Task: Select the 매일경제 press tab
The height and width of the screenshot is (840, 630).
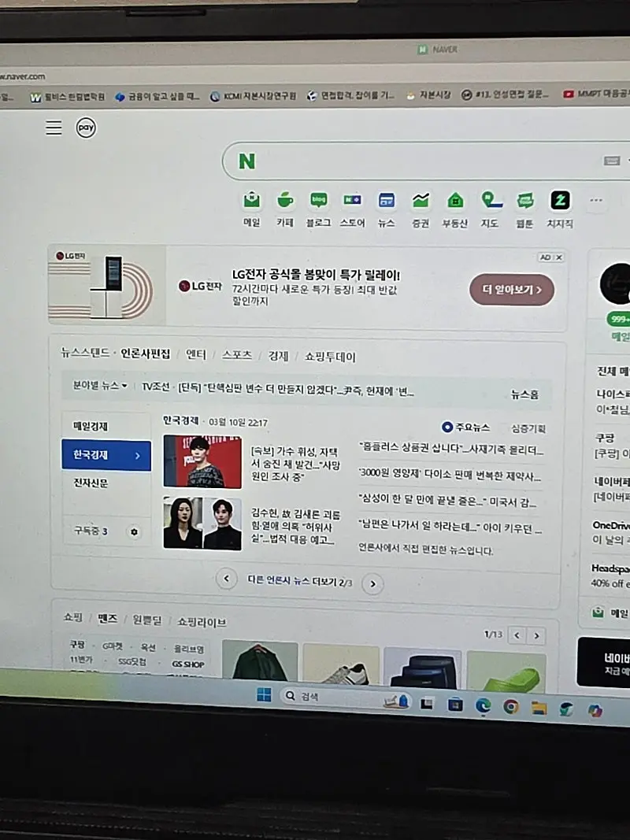Action: click(91, 427)
